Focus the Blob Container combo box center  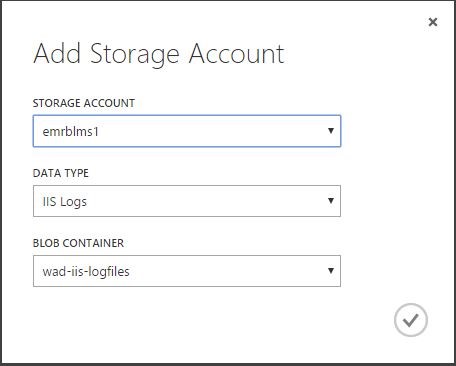(x=187, y=271)
